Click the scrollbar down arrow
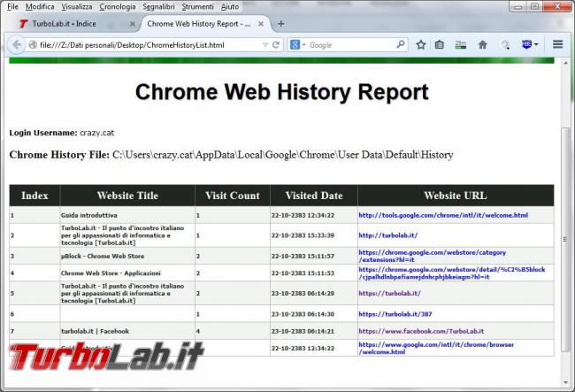575x392 pixels. point(565,383)
